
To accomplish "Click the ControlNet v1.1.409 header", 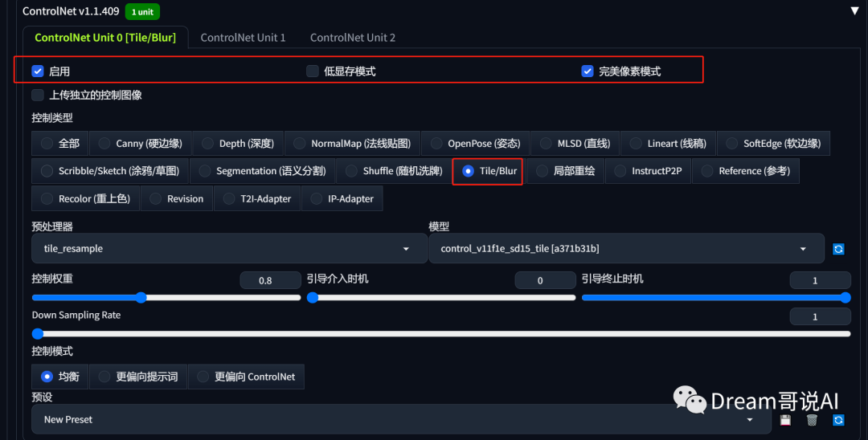I will click(x=71, y=11).
